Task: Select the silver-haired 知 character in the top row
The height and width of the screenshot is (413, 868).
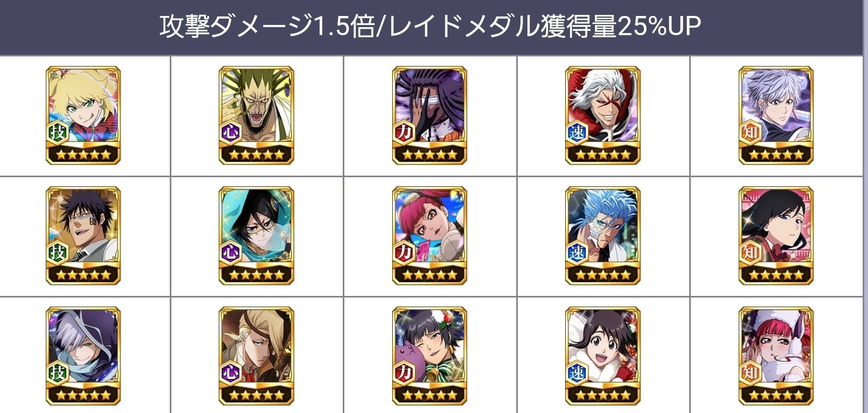Action: 776,115
